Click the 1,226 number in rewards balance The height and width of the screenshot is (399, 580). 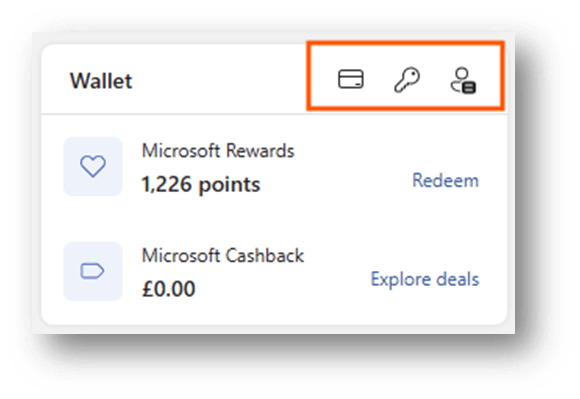167,184
